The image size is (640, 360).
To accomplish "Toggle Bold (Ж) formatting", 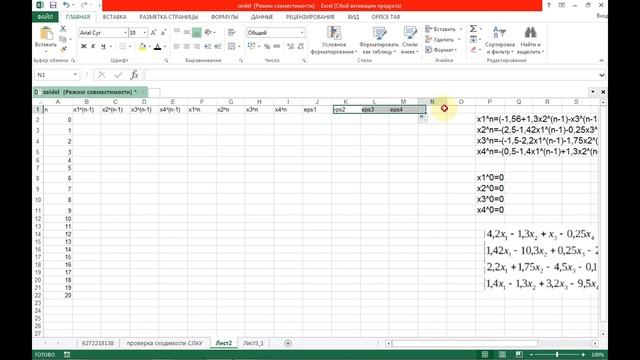I will [84, 47].
